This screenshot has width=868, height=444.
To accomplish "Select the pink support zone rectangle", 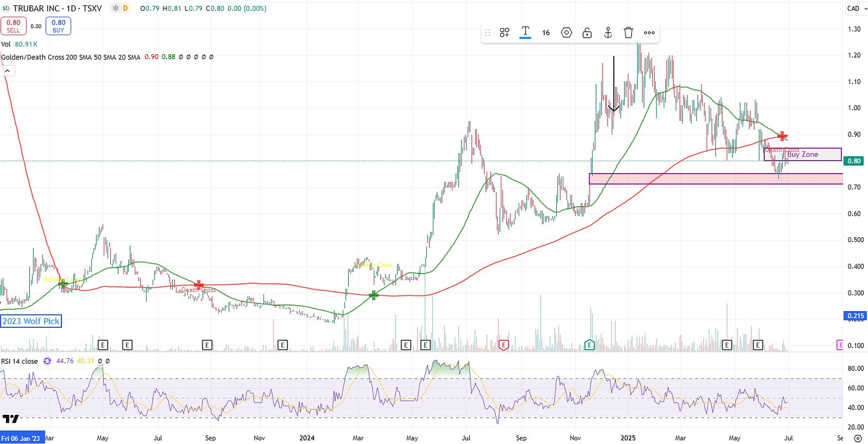I will point(716,179).
